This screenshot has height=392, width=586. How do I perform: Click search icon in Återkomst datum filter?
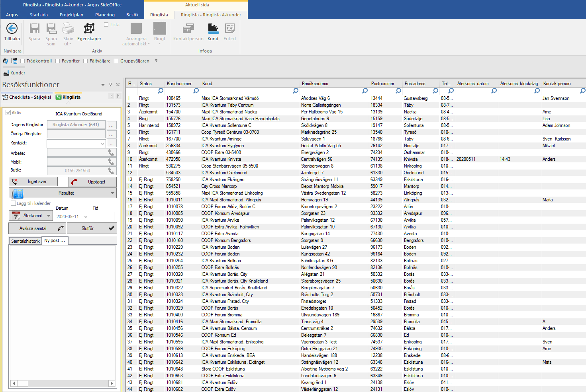(x=494, y=91)
